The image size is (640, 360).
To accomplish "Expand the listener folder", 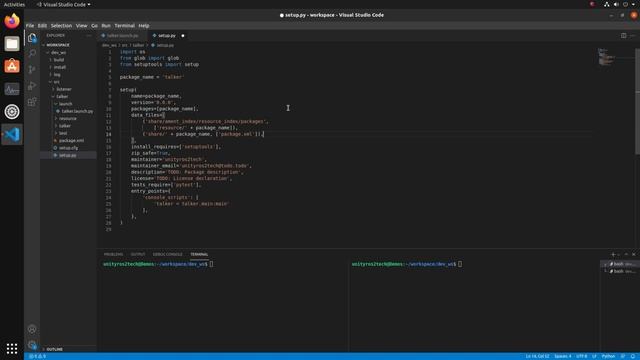I will pos(64,89).
